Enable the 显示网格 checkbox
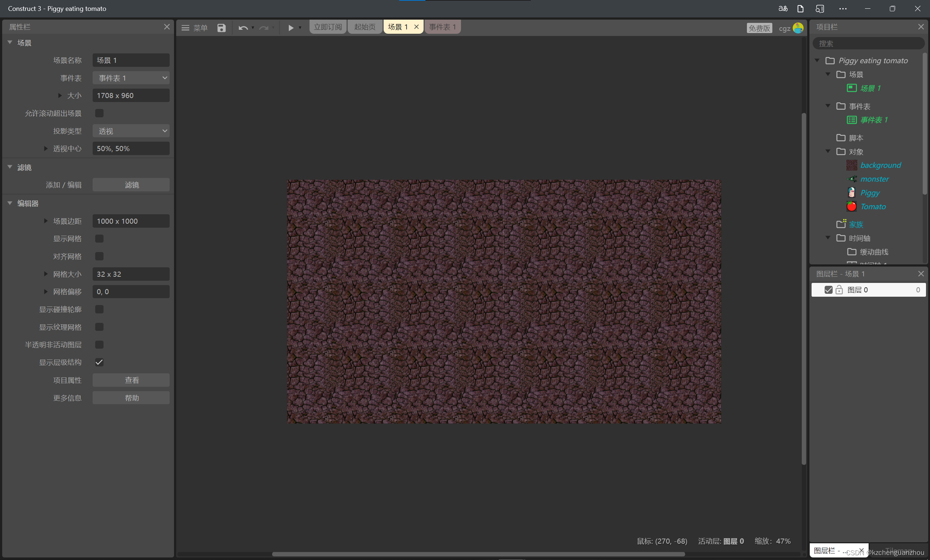 point(99,239)
